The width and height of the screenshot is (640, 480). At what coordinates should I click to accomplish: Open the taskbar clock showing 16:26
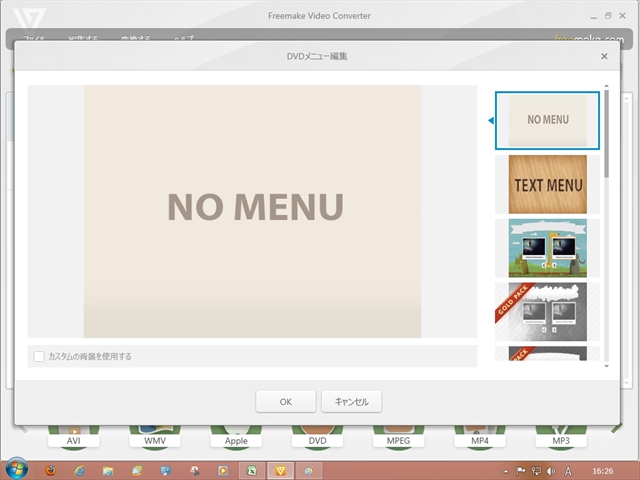point(603,469)
